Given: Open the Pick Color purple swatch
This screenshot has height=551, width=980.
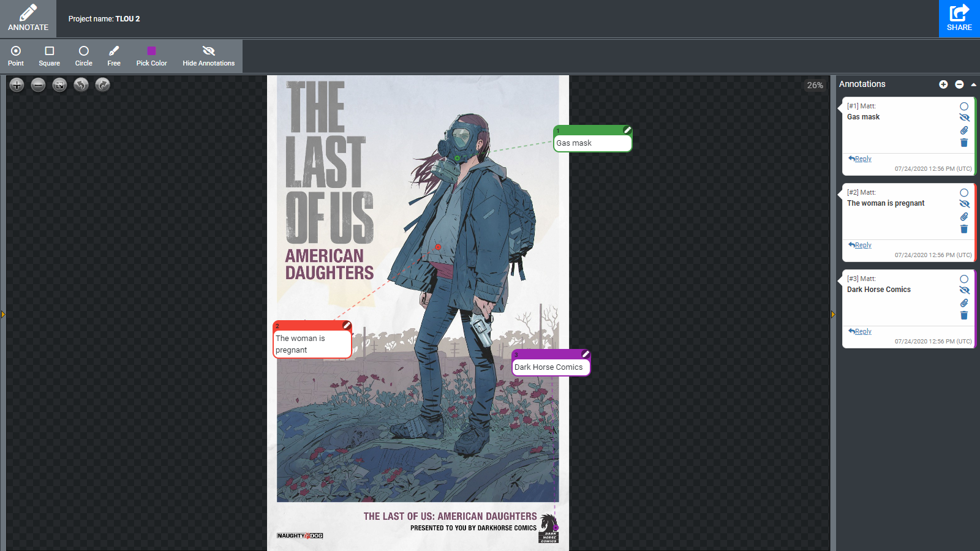Looking at the screenshot, I should point(151,56).
